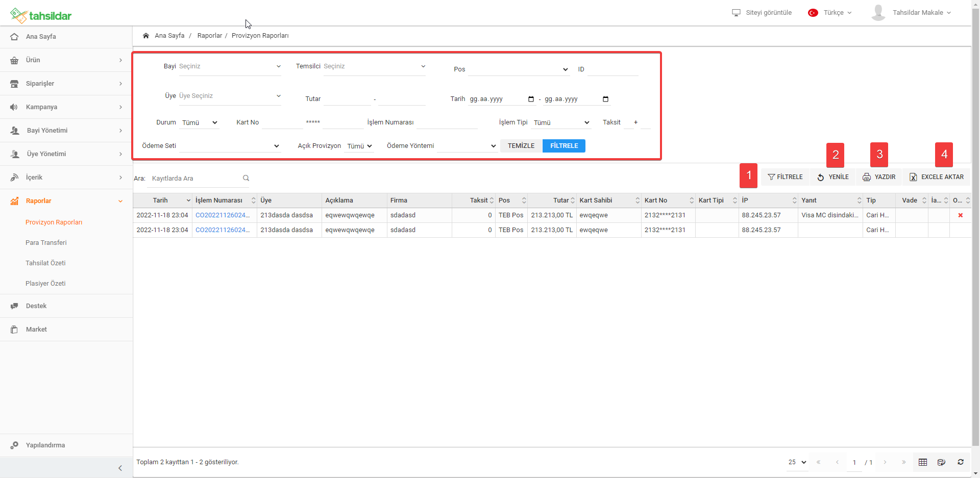Sort by Kart Sahibi column
The height and width of the screenshot is (478, 980).
[608, 200]
